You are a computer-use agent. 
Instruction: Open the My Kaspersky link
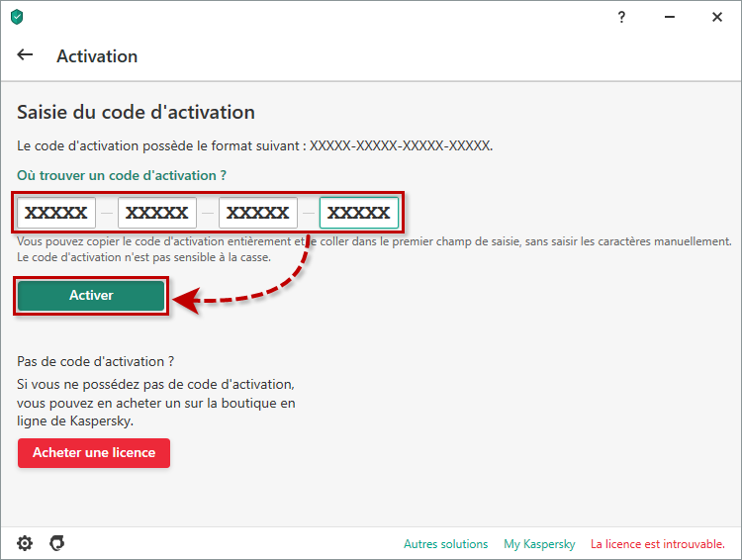point(539,544)
